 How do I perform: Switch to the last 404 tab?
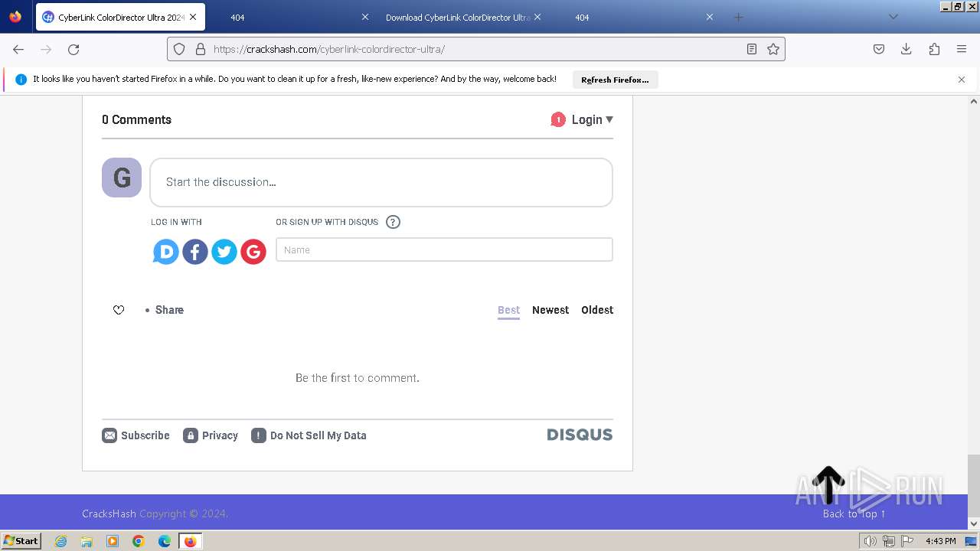click(635, 17)
